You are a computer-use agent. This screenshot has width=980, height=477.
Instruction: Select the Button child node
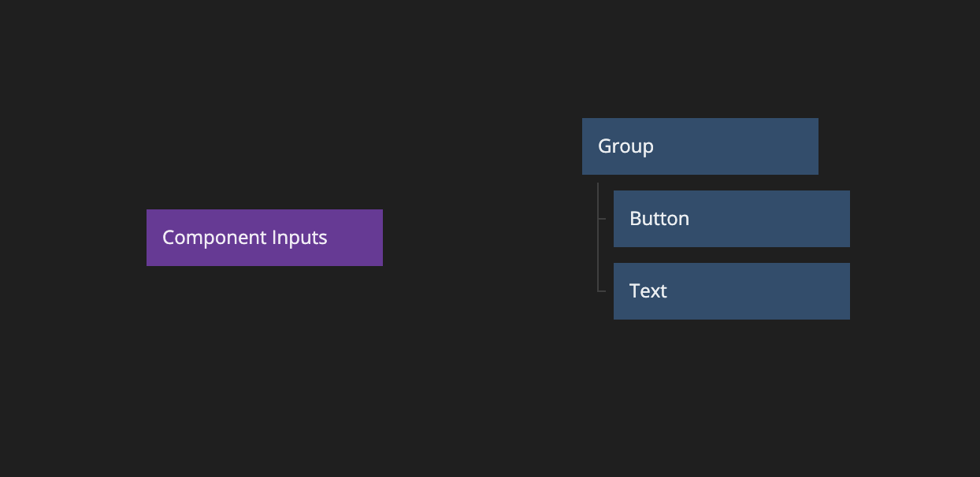(731, 219)
